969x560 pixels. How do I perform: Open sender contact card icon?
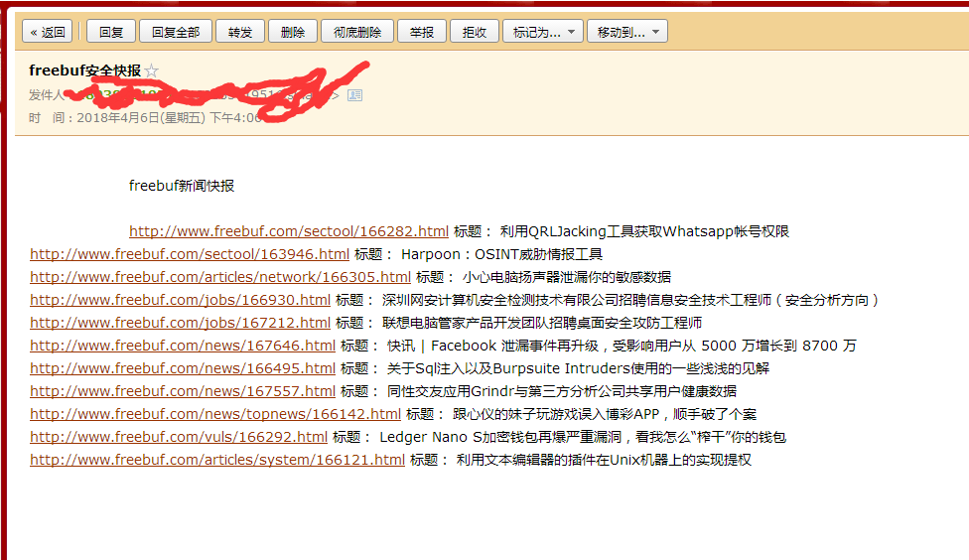[x=354, y=95]
